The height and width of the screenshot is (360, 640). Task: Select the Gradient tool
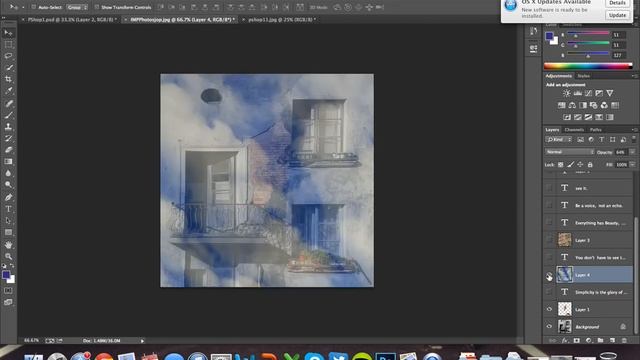[8, 162]
